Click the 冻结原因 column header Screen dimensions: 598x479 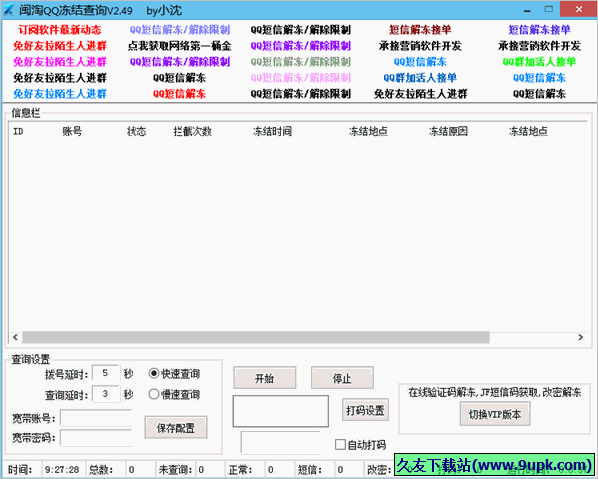[448, 132]
